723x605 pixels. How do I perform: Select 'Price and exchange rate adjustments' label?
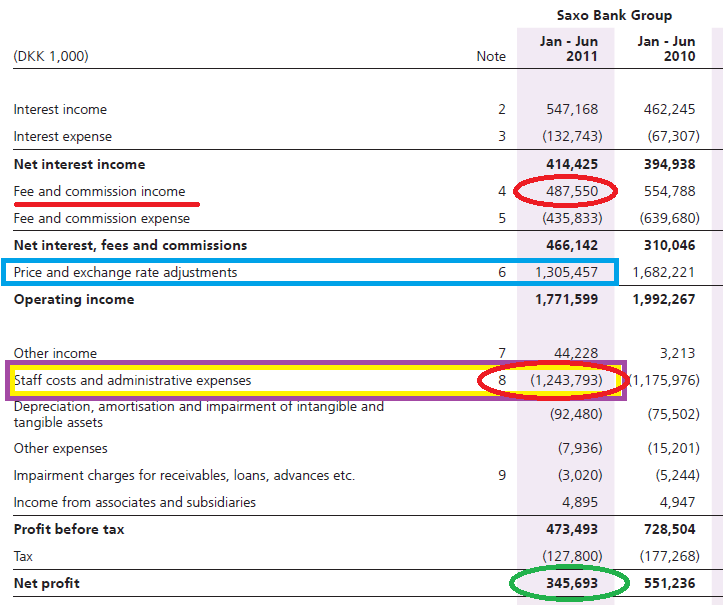coord(125,273)
